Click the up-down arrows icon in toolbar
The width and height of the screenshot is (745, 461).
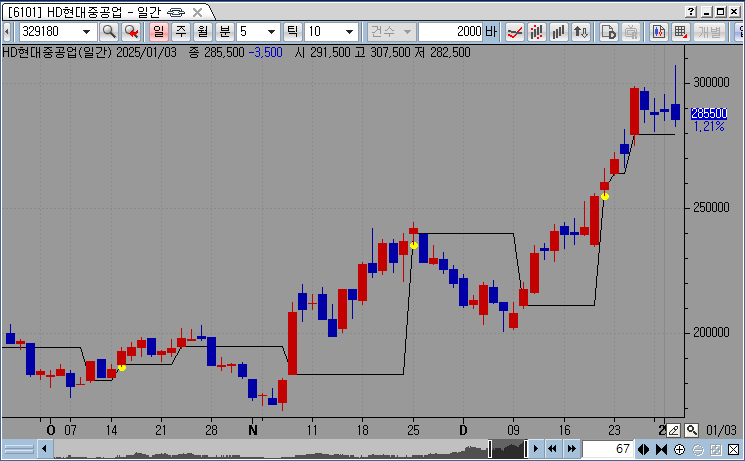point(581,32)
